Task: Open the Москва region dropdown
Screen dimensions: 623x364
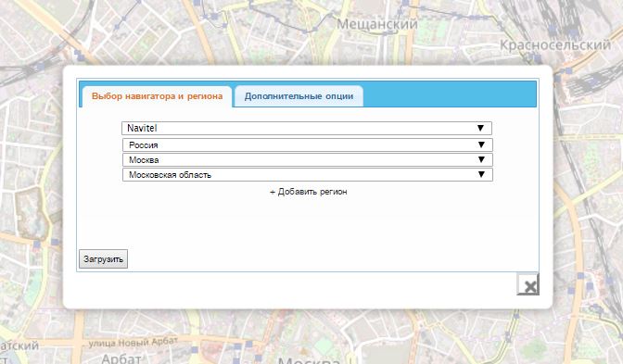Action: coord(308,160)
